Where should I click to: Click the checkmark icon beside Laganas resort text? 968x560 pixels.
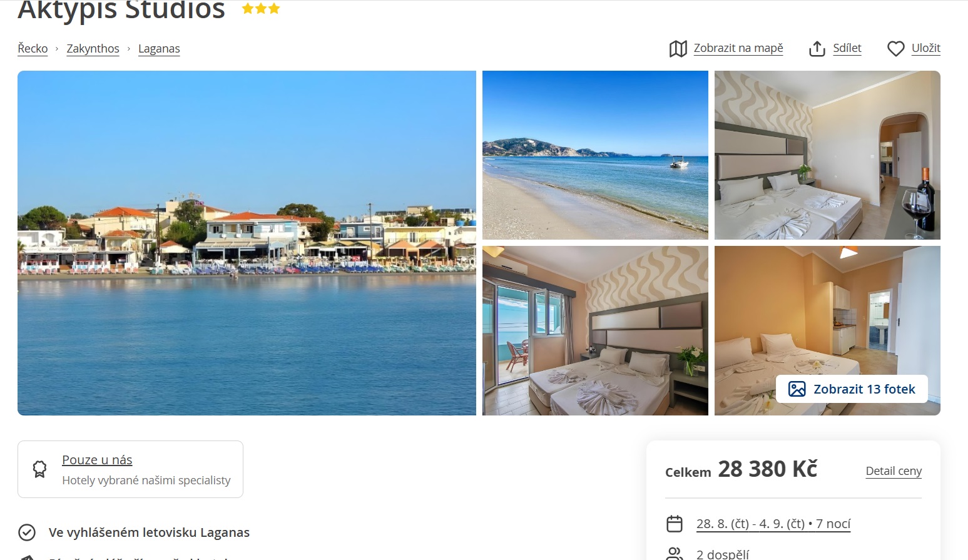click(x=27, y=532)
